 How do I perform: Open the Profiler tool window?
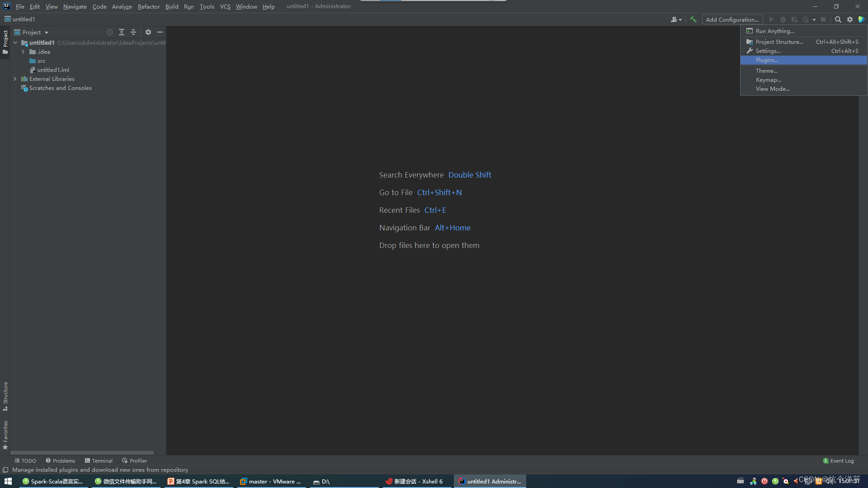tap(134, 460)
